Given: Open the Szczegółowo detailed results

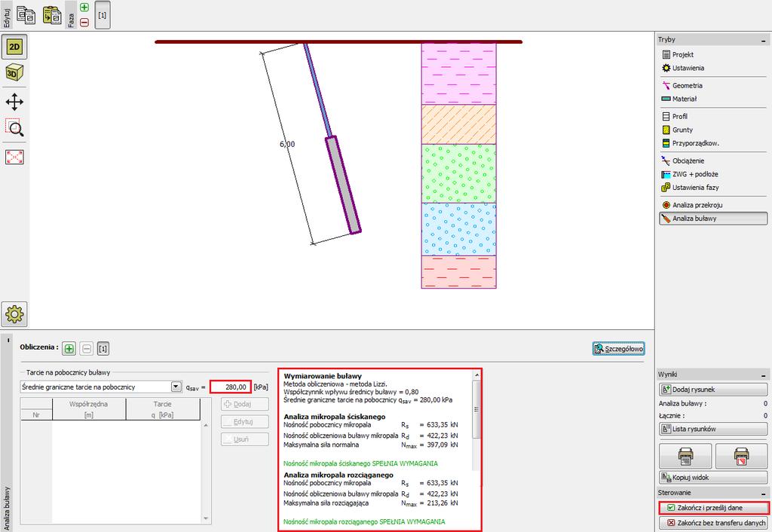Looking at the screenshot, I should [618, 348].
